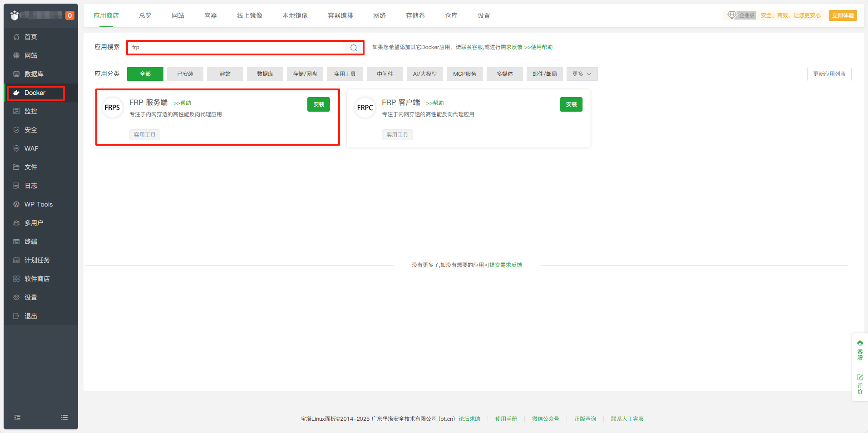Open the top bar 网站 tab
This screenshot has height=433, width=868.
pyautogui.click(x=178, y=15)
